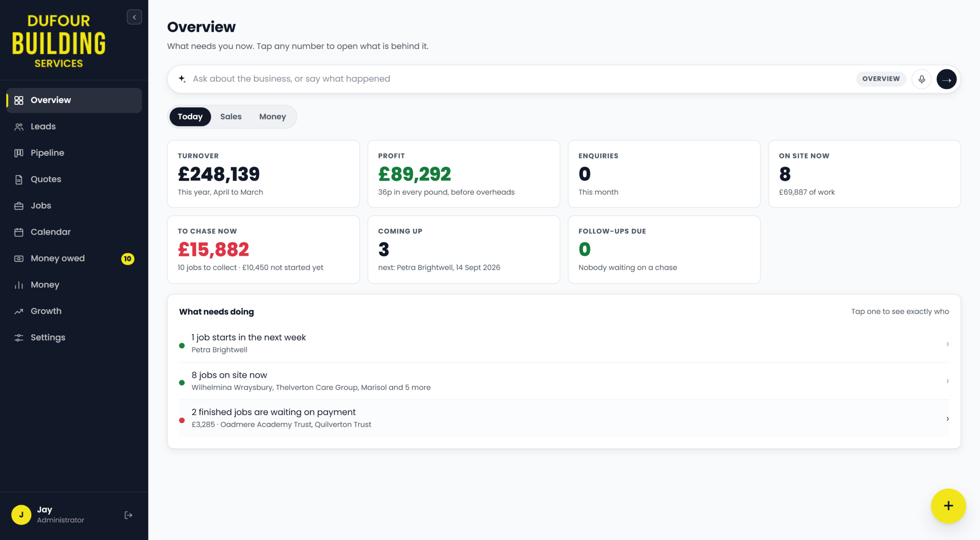Open the Profit £89,292 card
Screen dimensions: 980x540
click(464, 174)
